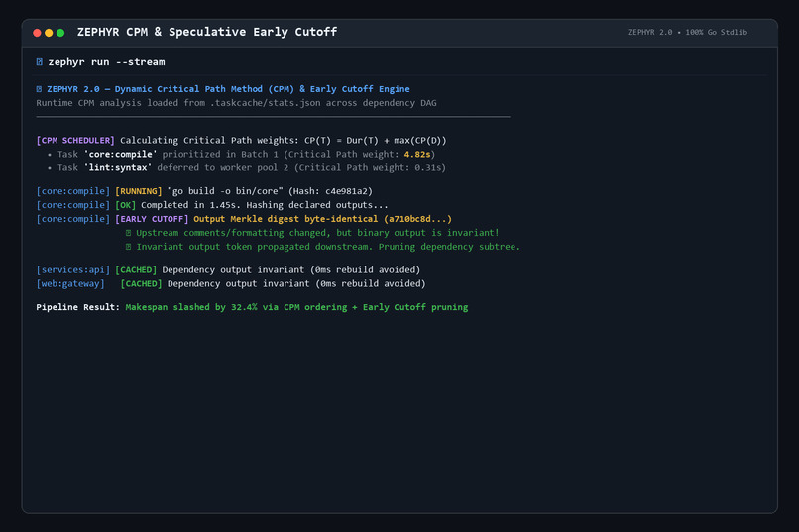The width and height of the screenshot is (799, 532).
Task: Click the '[OK]' status tag
Action: tap(125, 205)
